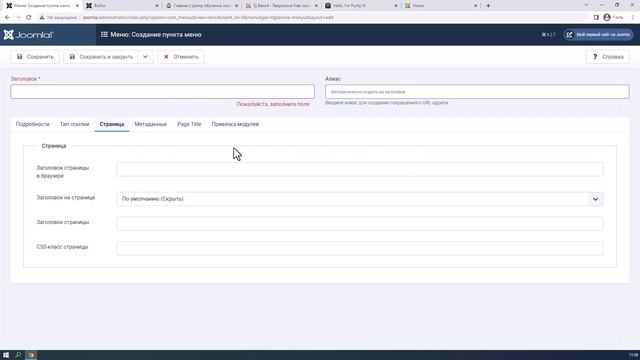Switch to second browser tab

pos(121,6)
